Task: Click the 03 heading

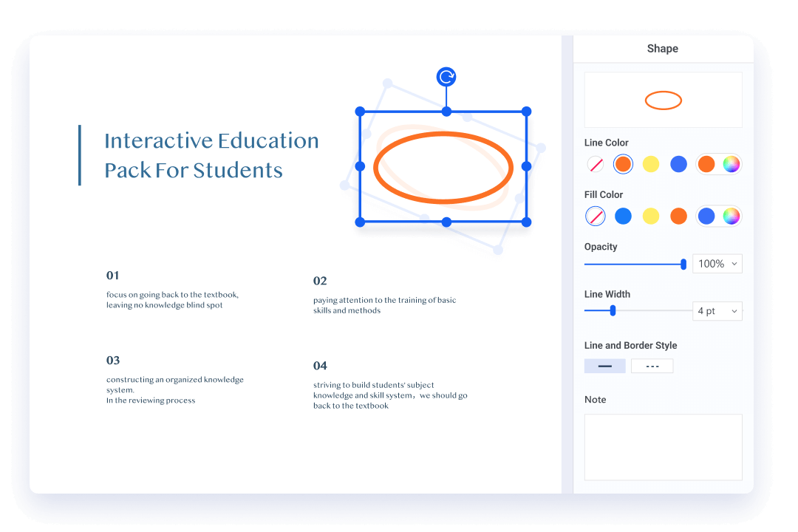Action: click(112, 361)
